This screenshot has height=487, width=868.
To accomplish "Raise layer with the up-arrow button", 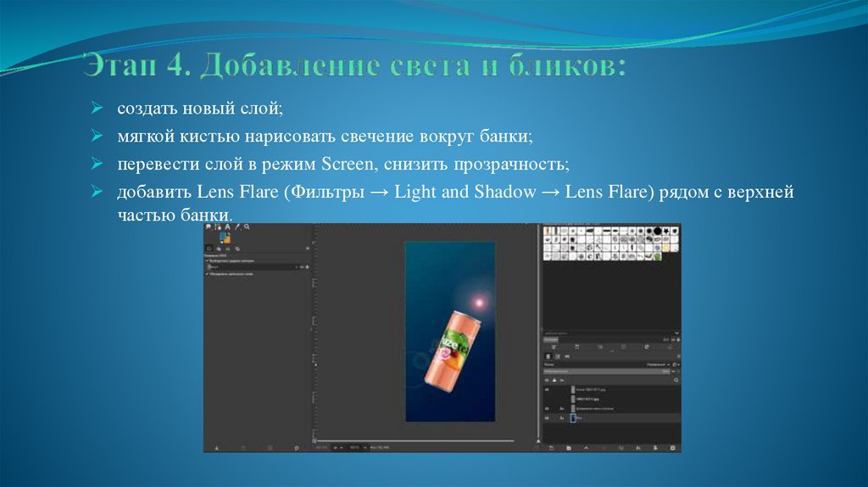I will [587, 448].
